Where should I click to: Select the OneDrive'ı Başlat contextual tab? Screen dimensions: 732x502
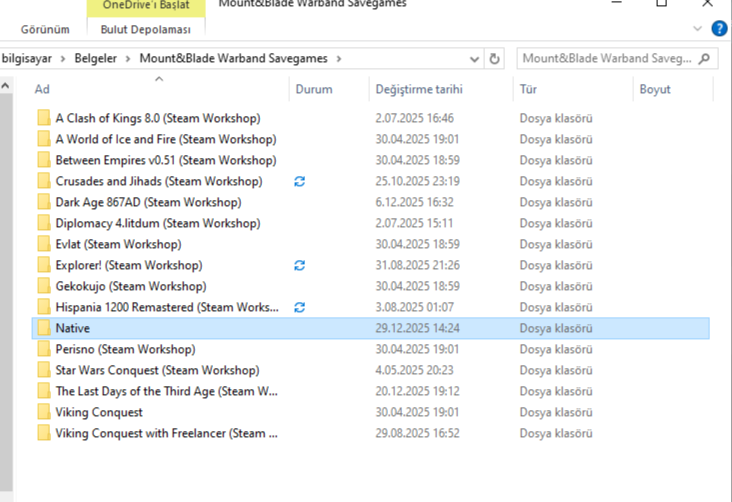[146, 6]
